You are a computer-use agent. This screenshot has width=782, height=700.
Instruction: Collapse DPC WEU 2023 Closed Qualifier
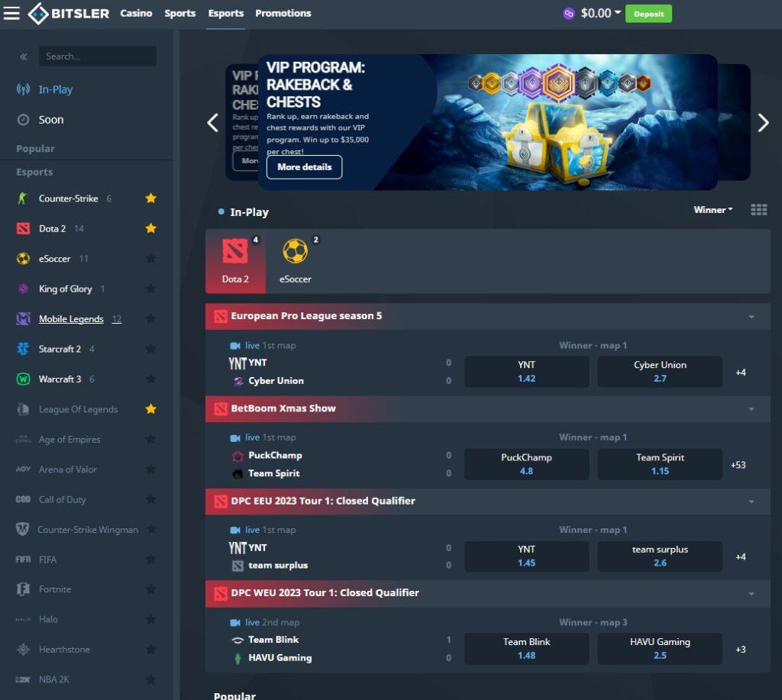pyautogui.click(x=751, y=594)
